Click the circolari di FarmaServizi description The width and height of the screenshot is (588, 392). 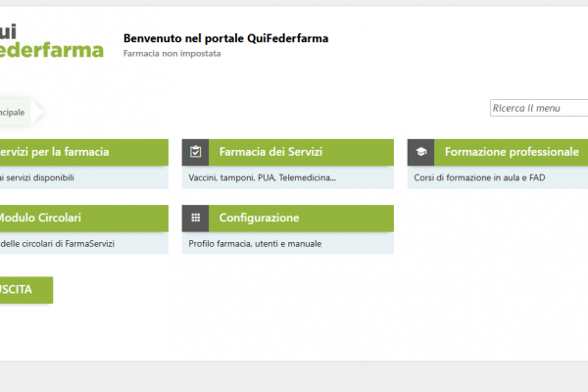pos(58,244)
